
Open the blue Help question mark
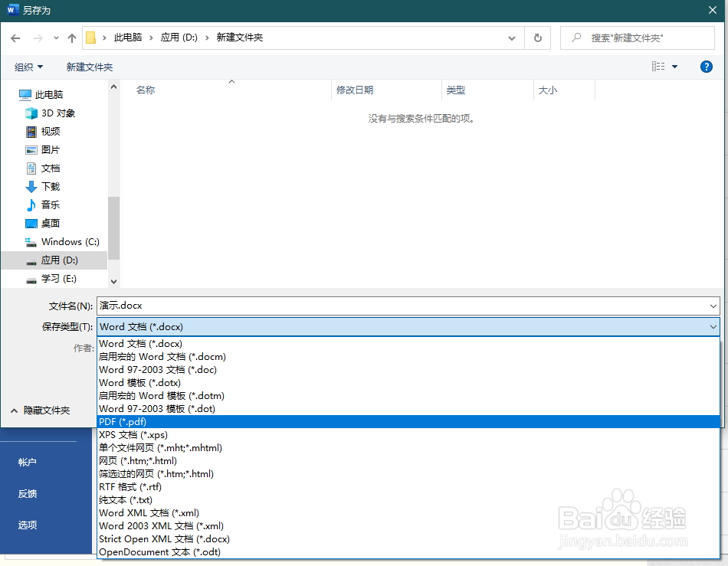tap(706, 67)
